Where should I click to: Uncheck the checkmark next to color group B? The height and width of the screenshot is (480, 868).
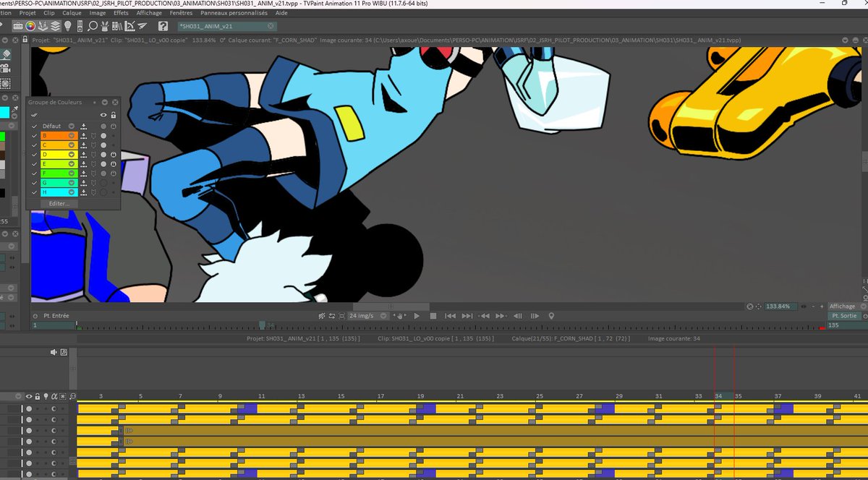point(34,136)
